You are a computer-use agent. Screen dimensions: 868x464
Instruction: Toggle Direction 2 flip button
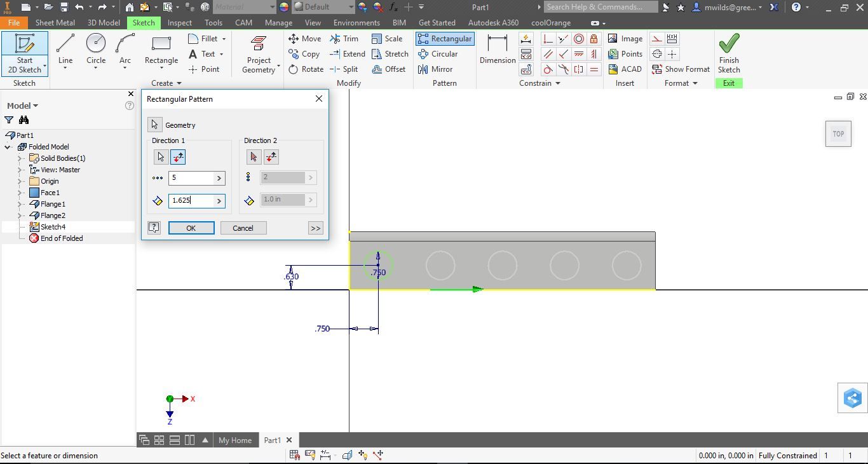(x=271, y=157)
